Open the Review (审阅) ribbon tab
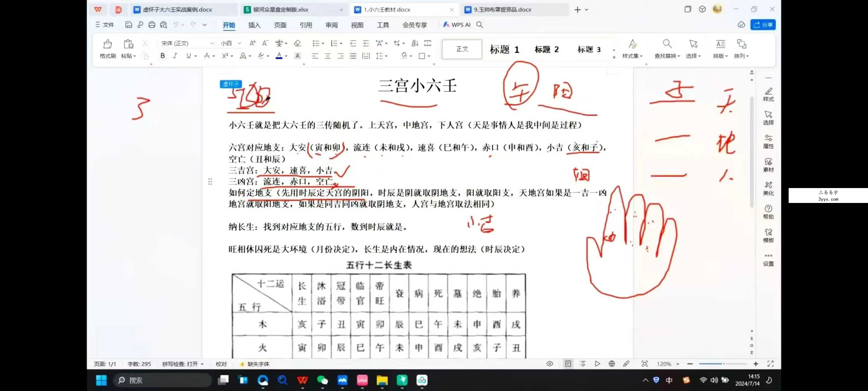Viewport: 868px width, 391px height. (x=332, y=25)
